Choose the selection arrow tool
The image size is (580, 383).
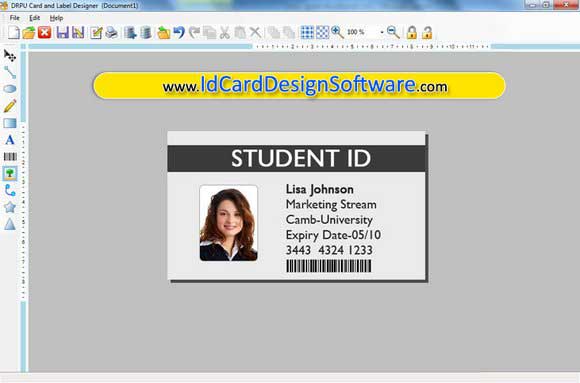pos(10,56)
